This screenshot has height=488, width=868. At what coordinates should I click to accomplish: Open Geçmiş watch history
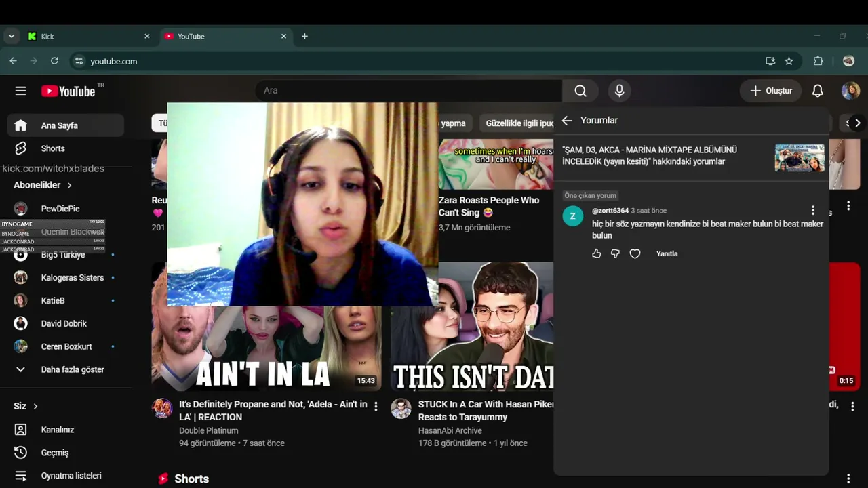tap(66, 453)
